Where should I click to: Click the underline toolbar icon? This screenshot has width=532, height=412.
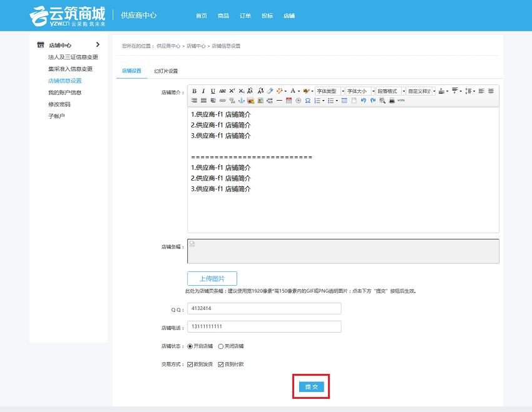[x=213, y=91]
